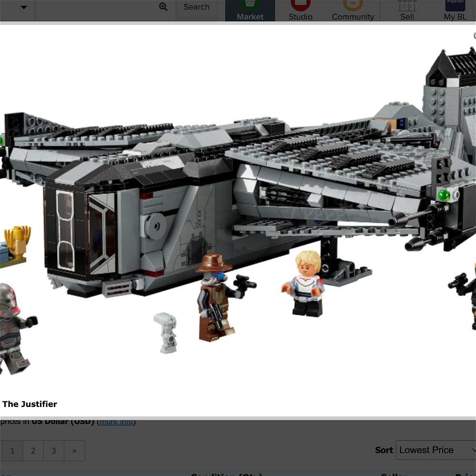Click the enlarged Justifier ship image
Viewport: 476px width, 476px height.
click(x=238, y=190)
